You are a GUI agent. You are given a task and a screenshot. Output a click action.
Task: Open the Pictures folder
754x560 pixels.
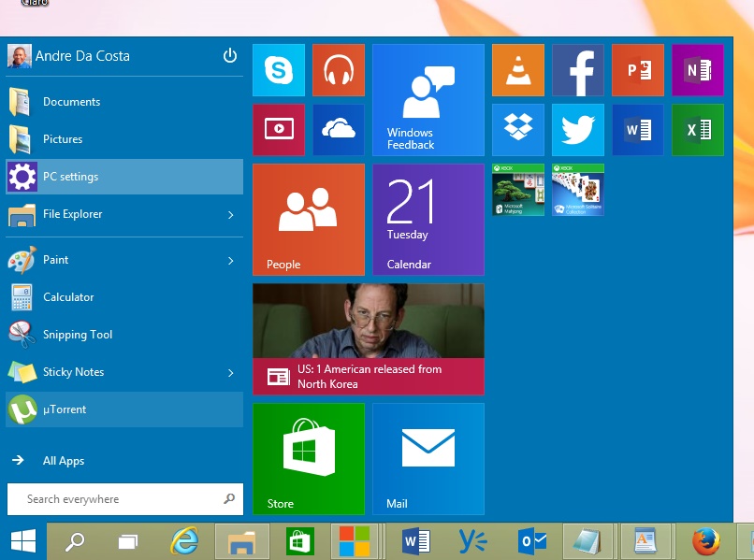(124, 139)
